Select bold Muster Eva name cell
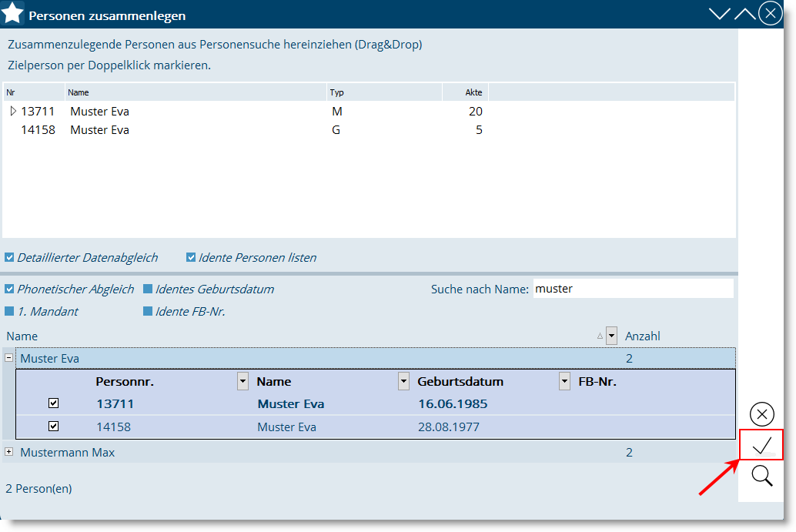Screen dimensions: 796x532 291,403
